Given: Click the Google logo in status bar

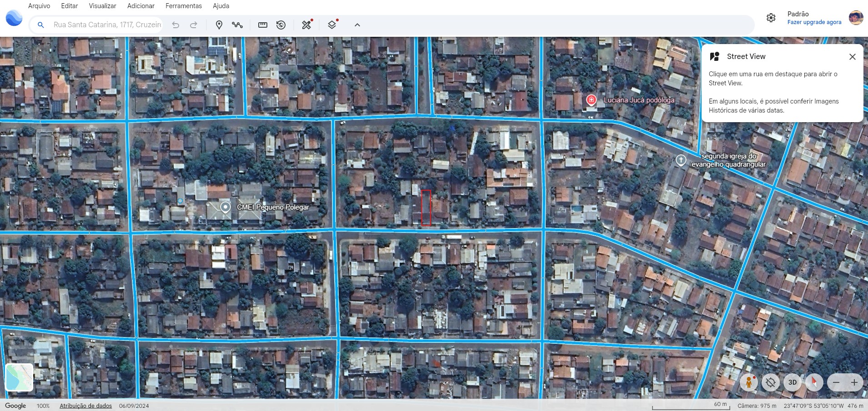Looking at the screenshot, I should tap(15, 406).
